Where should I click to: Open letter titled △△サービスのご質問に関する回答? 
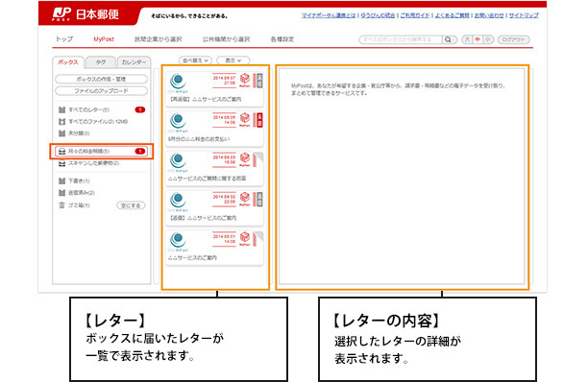pyautogui.click(x=215, y=169)
